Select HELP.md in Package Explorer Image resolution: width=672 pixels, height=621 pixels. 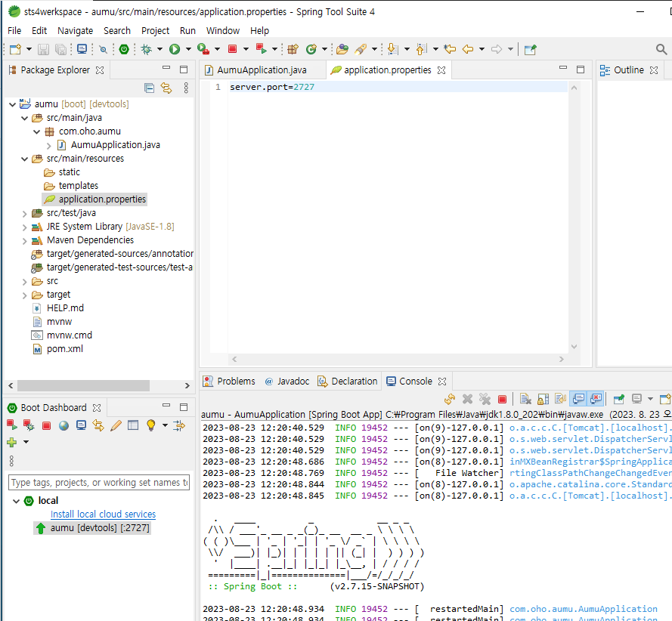(x=65, y=308)
